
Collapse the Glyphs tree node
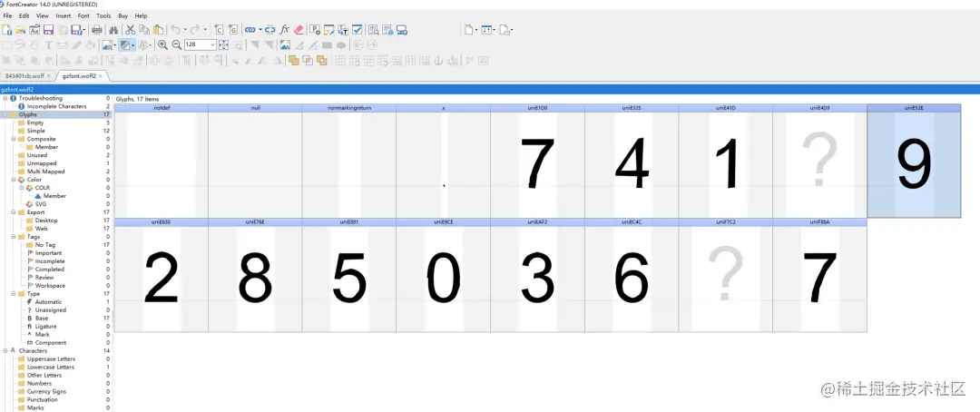5,114
